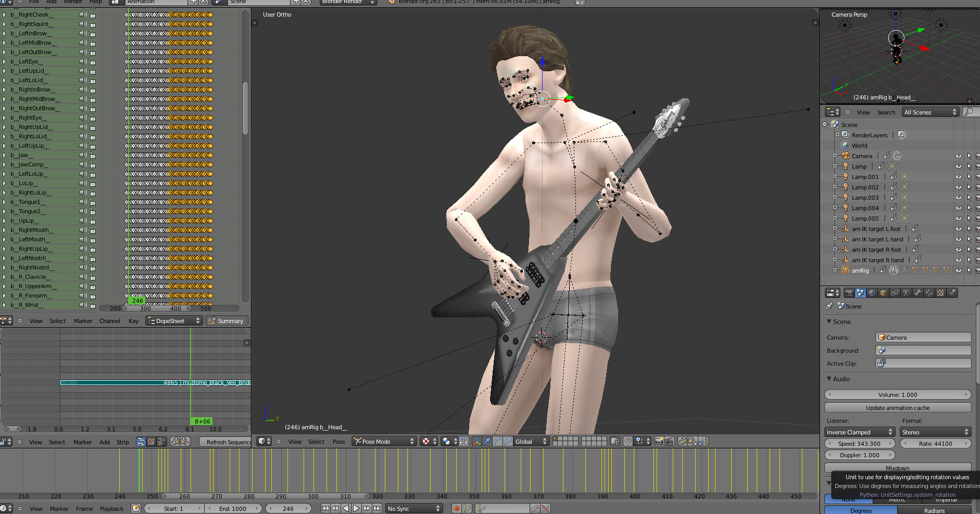Click the red record auto-keyframe button
This screenshot has height=514, width=980.
click(x=456, y=508)
